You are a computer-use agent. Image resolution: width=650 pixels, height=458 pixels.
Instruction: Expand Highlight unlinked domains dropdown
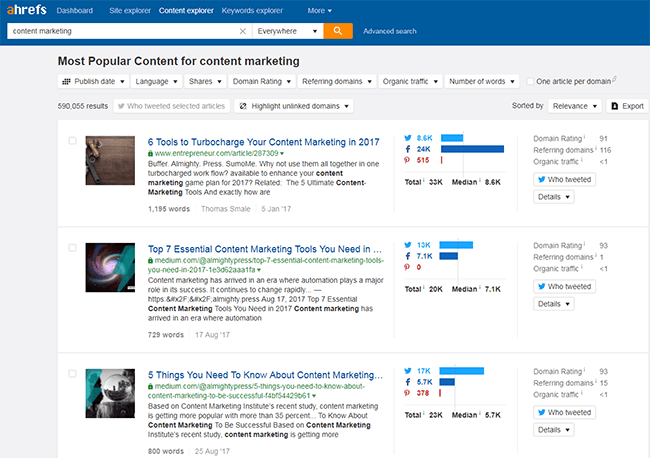294,106
